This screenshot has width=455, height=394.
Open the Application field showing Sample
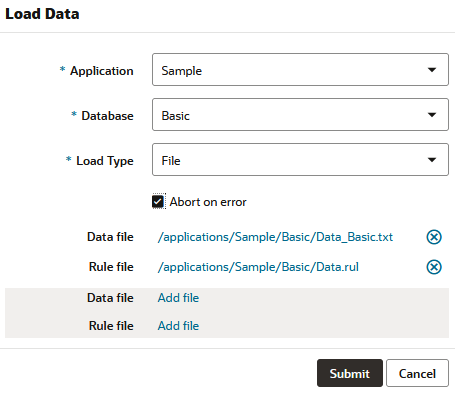(x=300, y=70)
